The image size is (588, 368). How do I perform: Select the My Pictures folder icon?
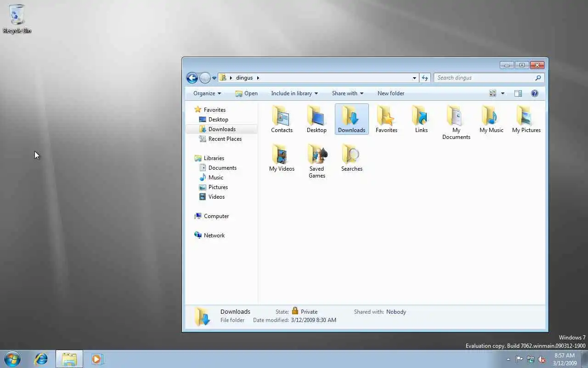[526, 119]
